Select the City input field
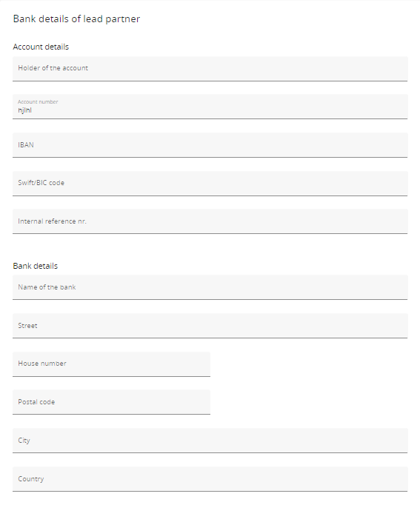This screenshot has height=505, width=420. pos(210,441)
